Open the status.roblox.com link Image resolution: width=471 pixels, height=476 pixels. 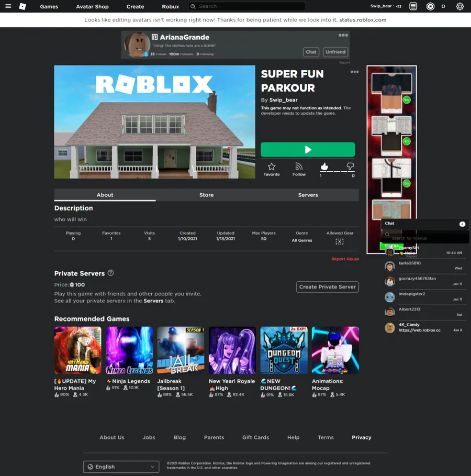point(363,20)
